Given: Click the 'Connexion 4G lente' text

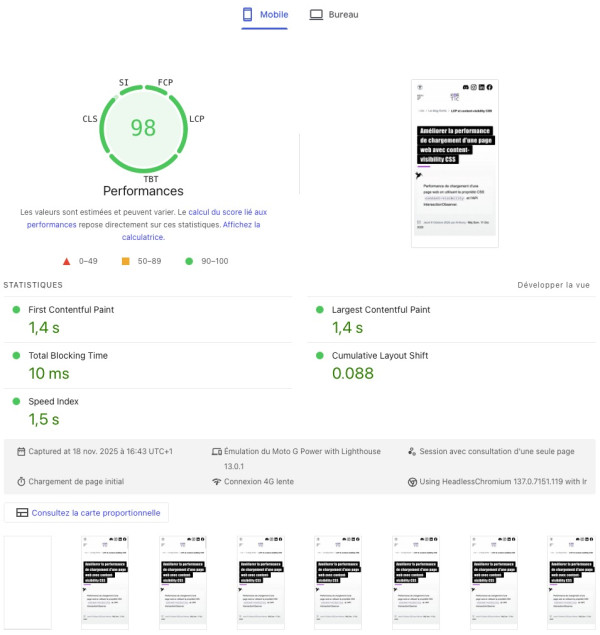Looking at the screenshot, I should coord(259,482).
